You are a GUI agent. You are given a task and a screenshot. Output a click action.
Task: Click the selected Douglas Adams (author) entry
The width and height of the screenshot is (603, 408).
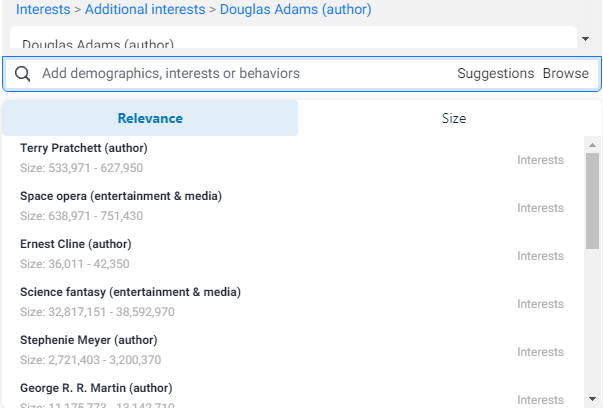pos(98,43)
